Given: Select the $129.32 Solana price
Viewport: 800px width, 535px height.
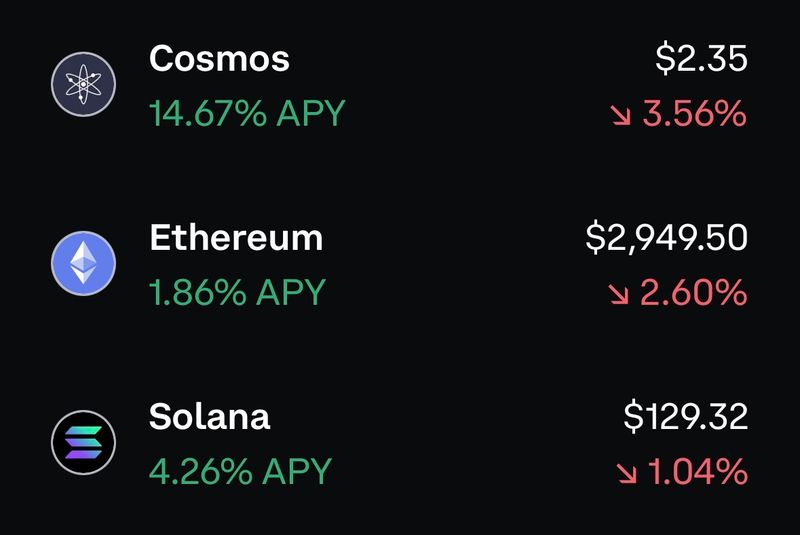Looking at the screenshot, I should pos(685,416).
